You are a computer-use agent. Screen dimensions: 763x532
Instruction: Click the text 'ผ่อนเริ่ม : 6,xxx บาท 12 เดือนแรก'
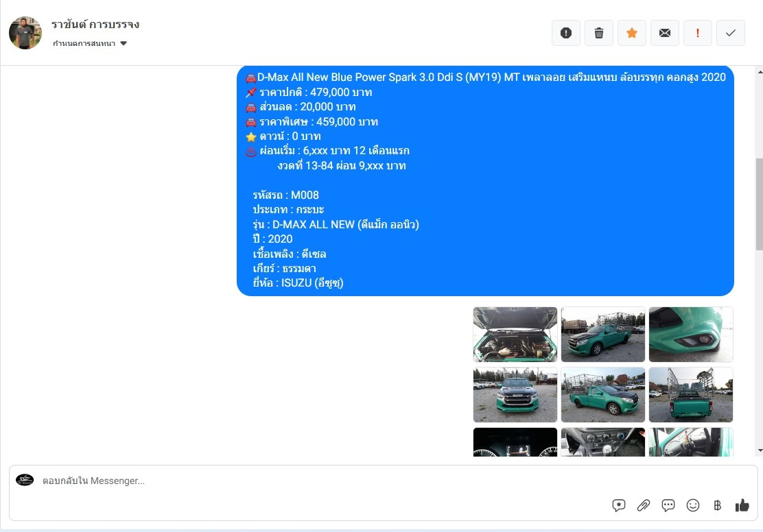click(334, 151)
